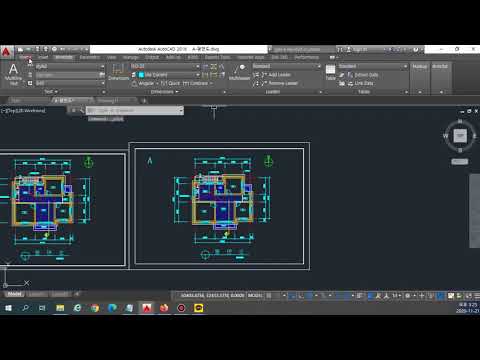Image resolution: width=480 pixels, height=360 pixels.
Task: Insert a Table from the ribbon
Action: [330, 72]
